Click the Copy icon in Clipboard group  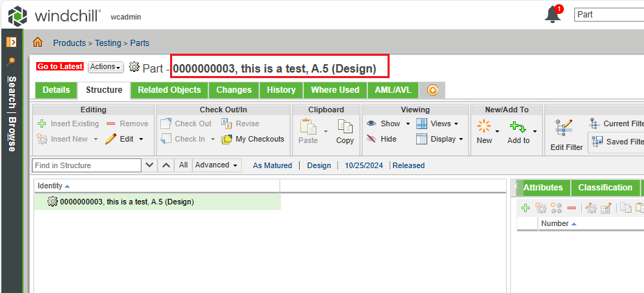tap(345, 127)
